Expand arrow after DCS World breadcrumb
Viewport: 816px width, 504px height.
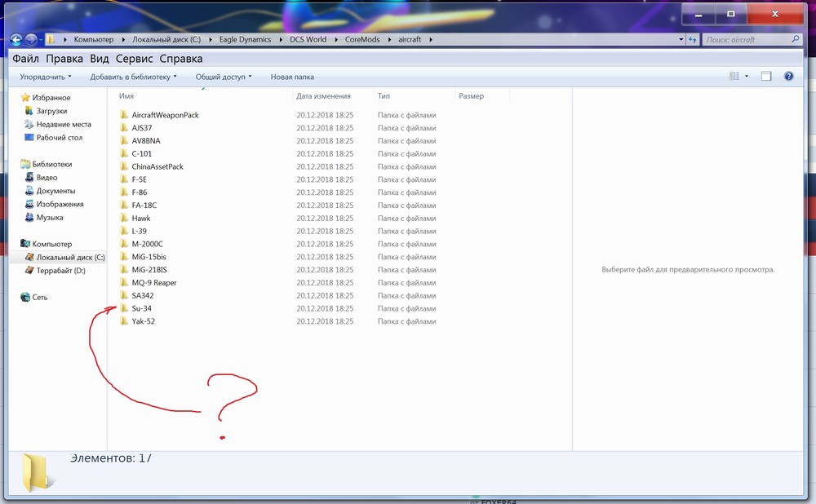(335, 39)
